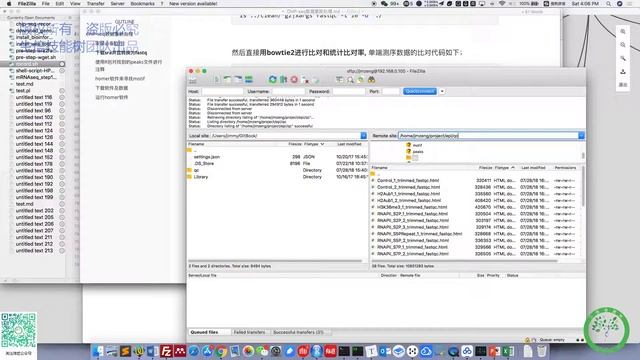Toggle message log display in FileZilla toolbar
The height and width of the screenshot is (360, 640).
pos(217,80)
